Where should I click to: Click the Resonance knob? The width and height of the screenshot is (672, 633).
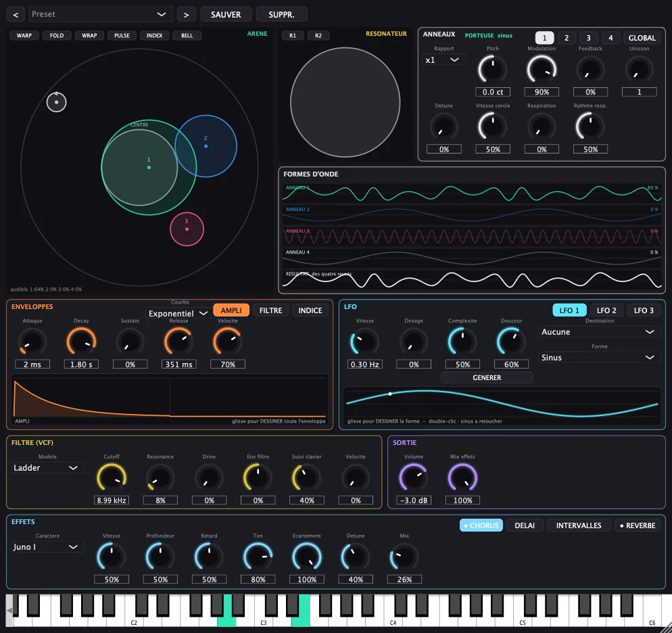click(160, 478)
